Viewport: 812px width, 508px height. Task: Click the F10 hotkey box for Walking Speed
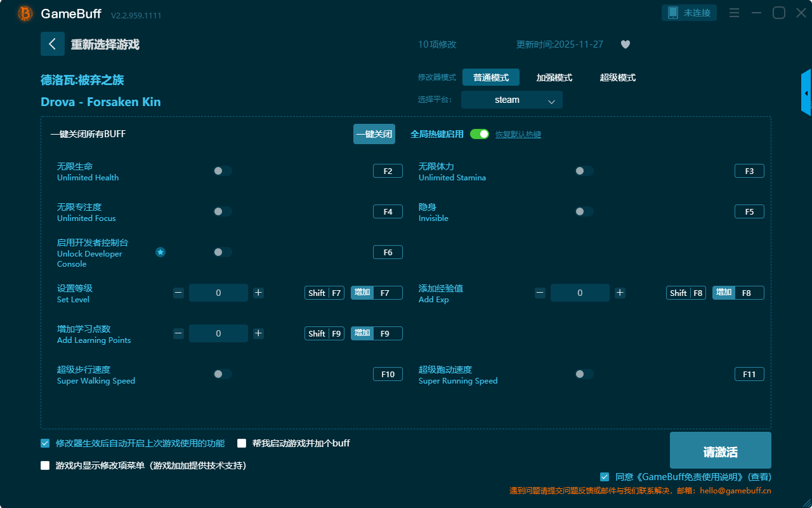coord(388,374)
